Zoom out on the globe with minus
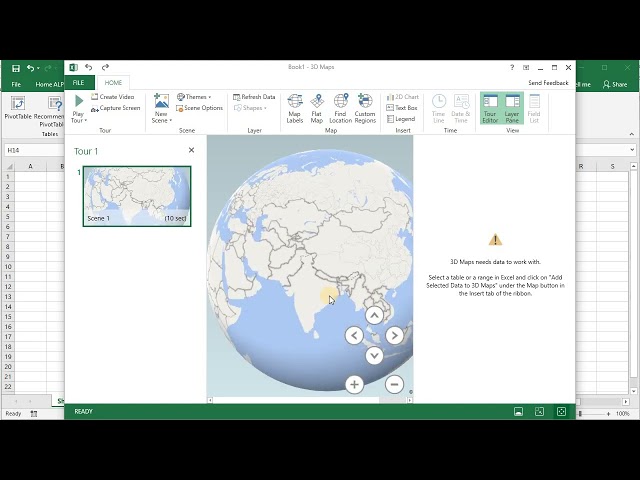 [x=394, y=384]
